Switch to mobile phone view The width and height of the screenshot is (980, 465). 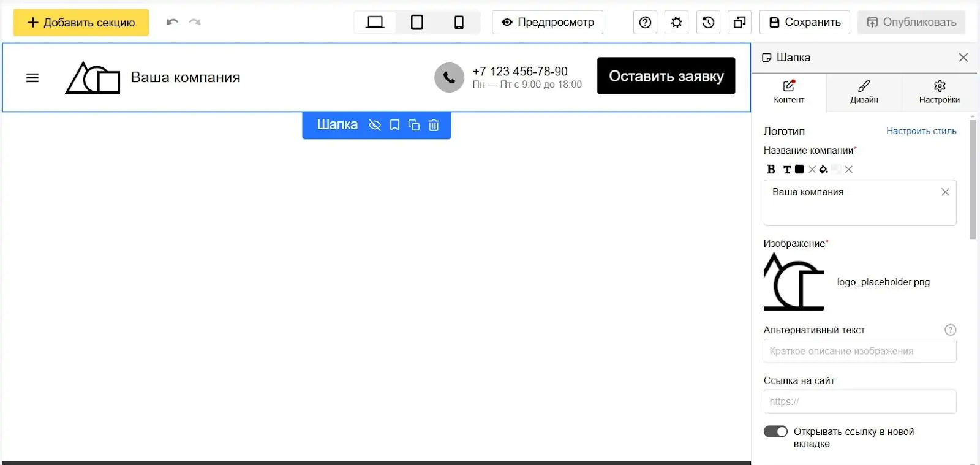click(x=459, y=22)
